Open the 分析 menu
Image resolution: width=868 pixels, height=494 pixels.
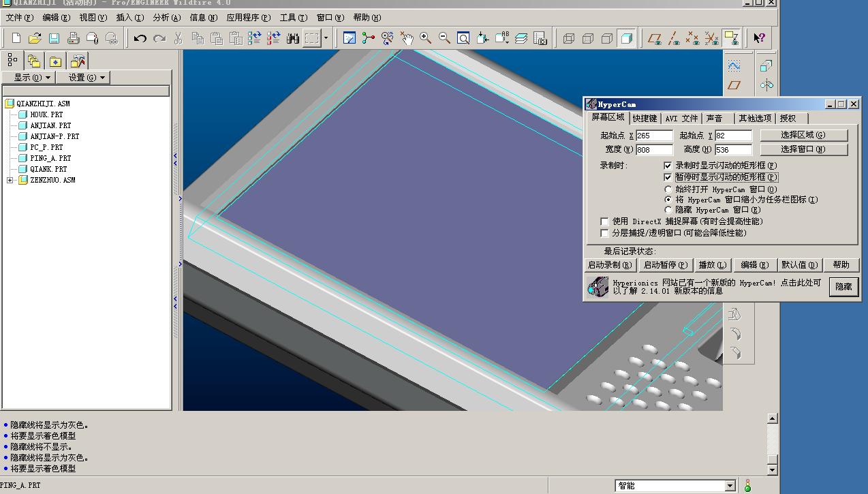(167, 18)
